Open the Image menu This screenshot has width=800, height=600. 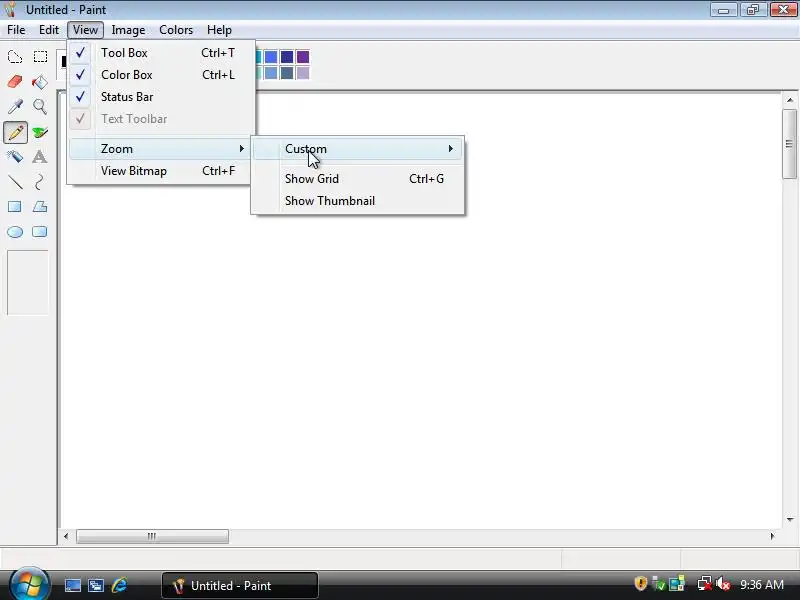pos(128,30)
